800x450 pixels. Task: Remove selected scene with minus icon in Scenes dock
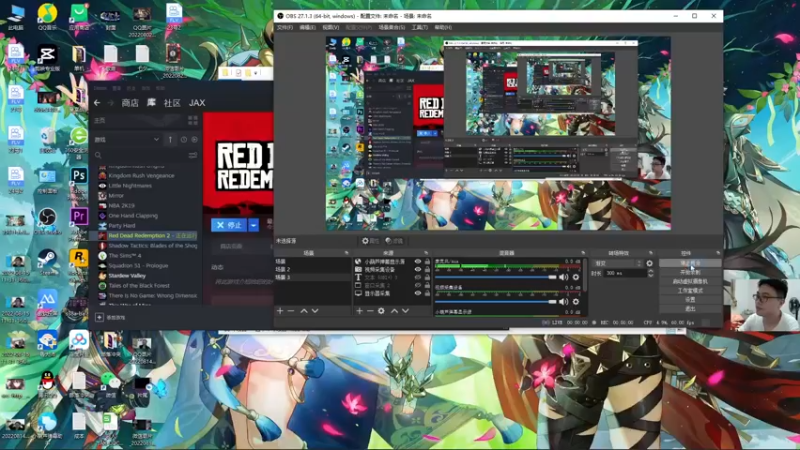(x=291, y=311)
